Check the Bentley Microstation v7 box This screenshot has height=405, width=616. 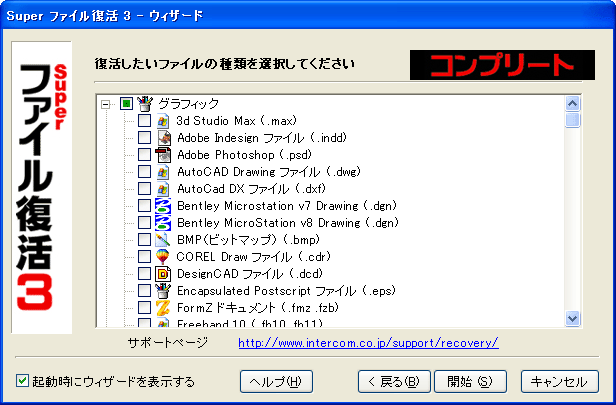pyautogui.click(x=144, y=205)
